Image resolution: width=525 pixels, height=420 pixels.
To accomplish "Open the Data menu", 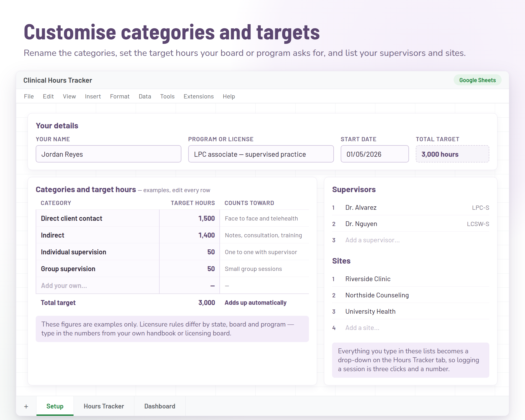I will point(145,96).
